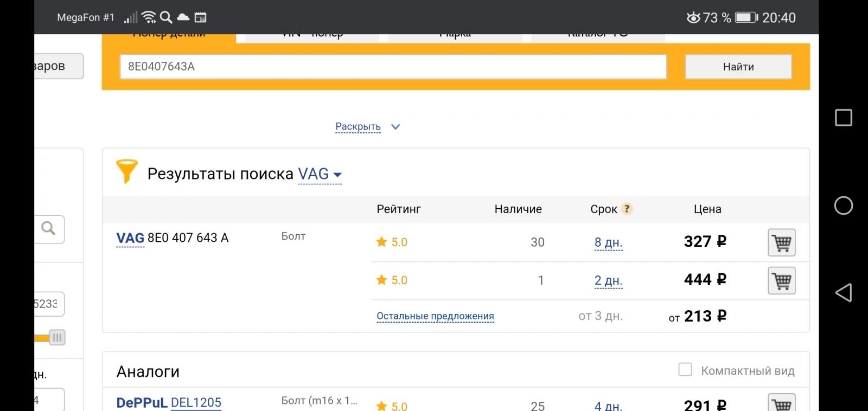Open Остальные предложения link
This screenshot has width=868, height=411.
pos(435,316)
